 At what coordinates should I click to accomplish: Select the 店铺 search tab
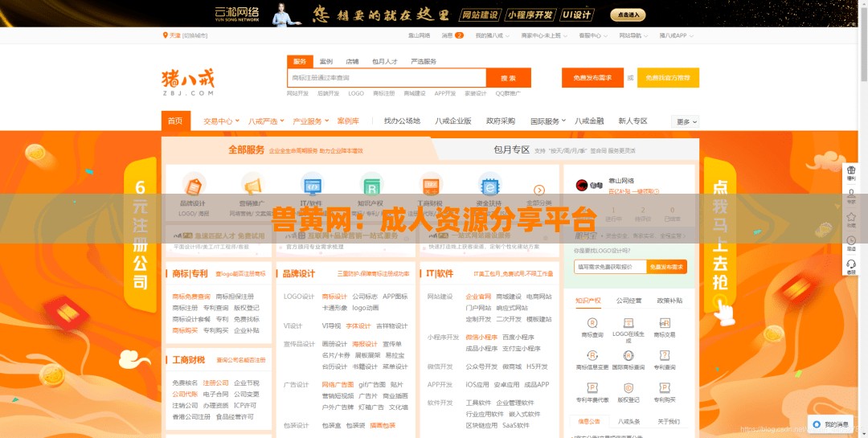pos(352,61)
